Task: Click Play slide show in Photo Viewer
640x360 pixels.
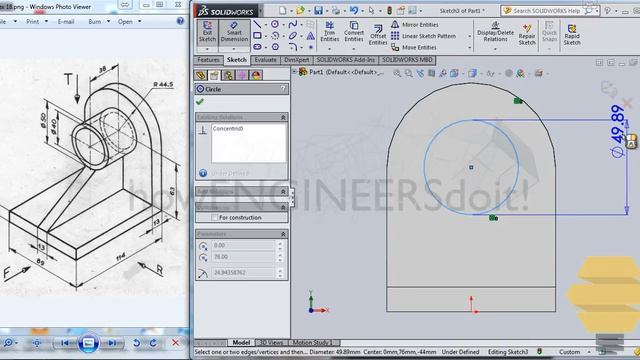Action: click(x=89, y=343)
